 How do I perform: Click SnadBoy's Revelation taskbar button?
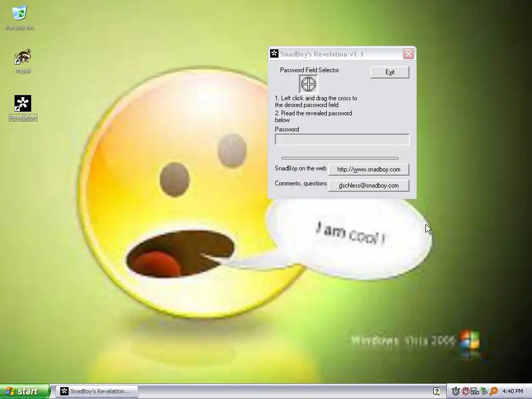(97, 391)
